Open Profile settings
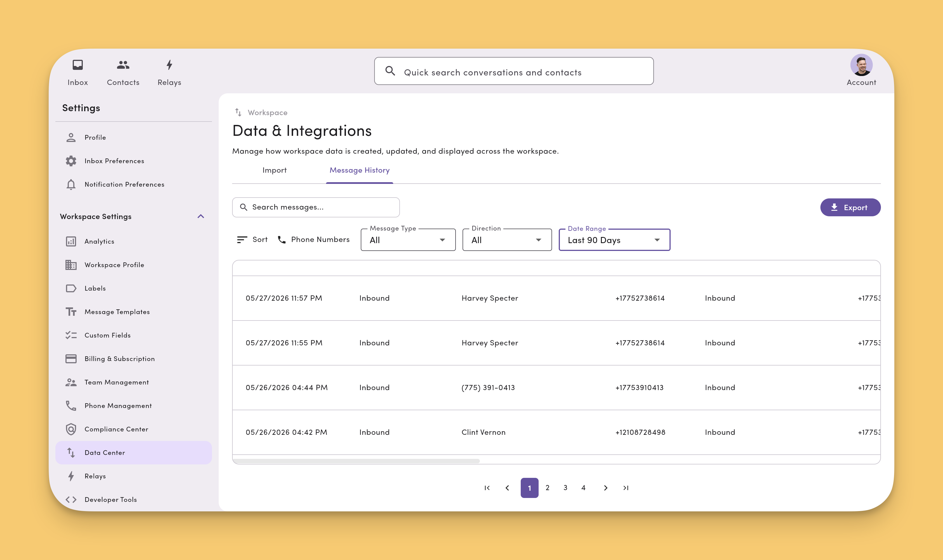This screenshot has width=943, height=560. [133, 137]
